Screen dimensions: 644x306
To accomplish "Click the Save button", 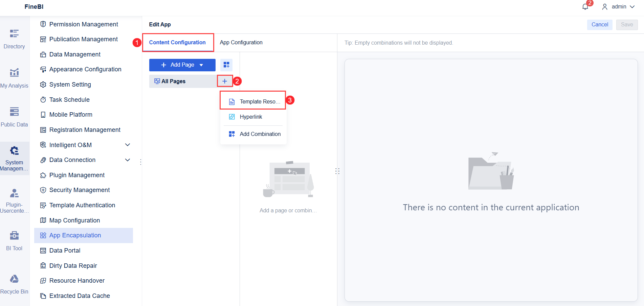I will tap(627, 25).
